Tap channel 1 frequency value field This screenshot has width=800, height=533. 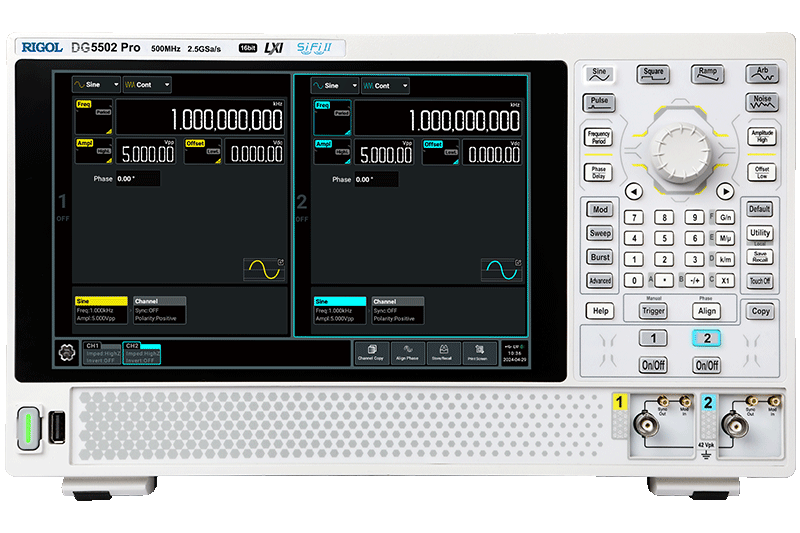point(200,117)
